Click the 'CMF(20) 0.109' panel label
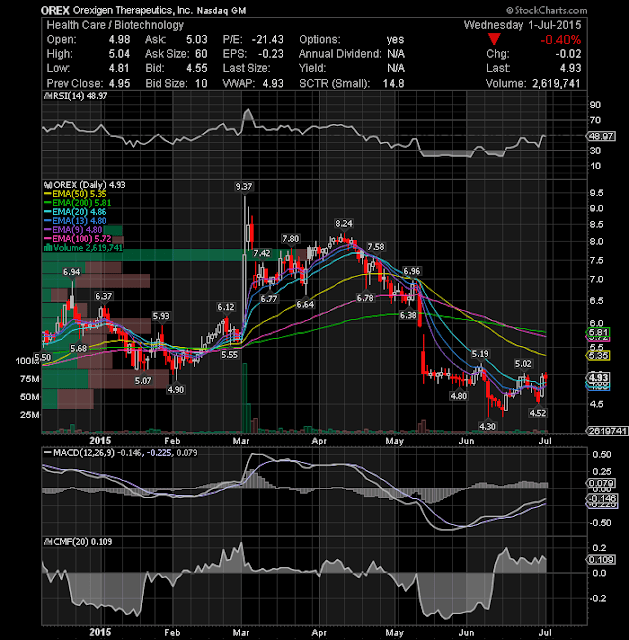This screenshot has width=629, height=640. click(82, 542)
